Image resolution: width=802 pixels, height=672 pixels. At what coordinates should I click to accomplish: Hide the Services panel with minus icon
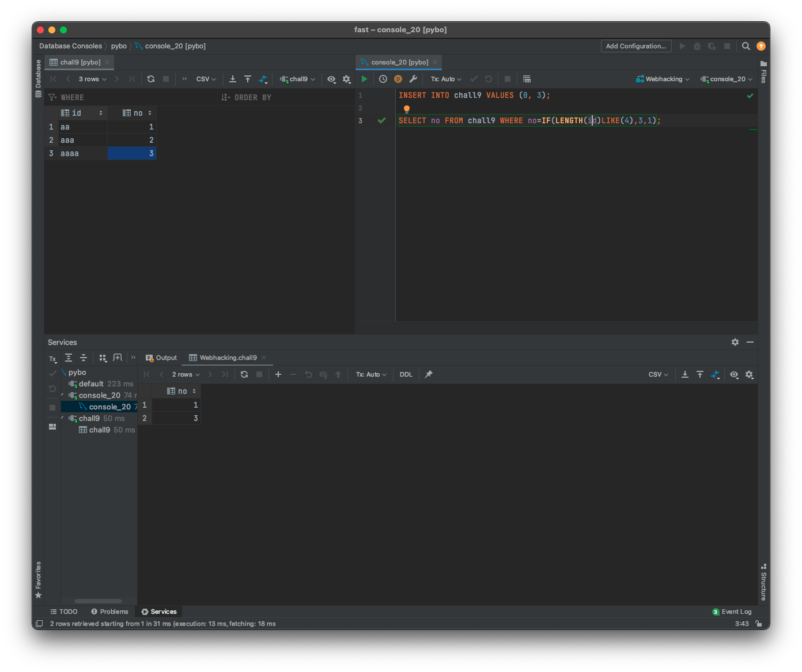(750, 342)
